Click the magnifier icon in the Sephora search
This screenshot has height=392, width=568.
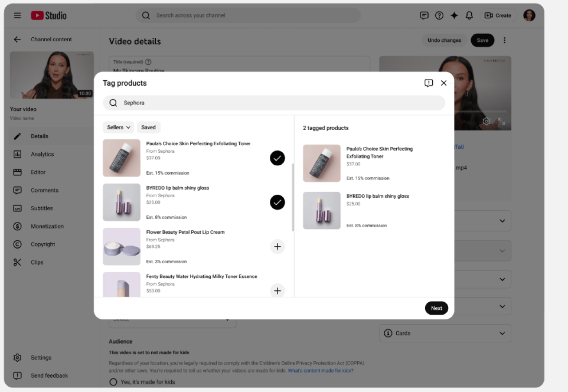[114, 103]
